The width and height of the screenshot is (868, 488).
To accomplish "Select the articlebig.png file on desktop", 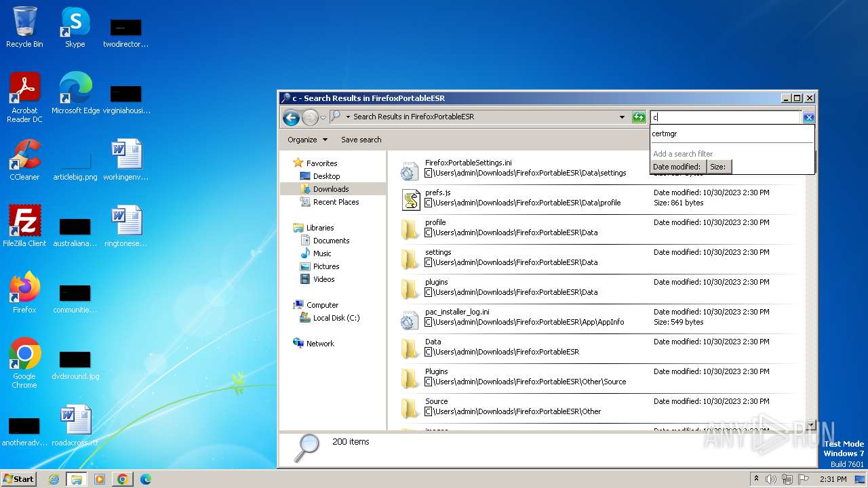I will 75,166.
